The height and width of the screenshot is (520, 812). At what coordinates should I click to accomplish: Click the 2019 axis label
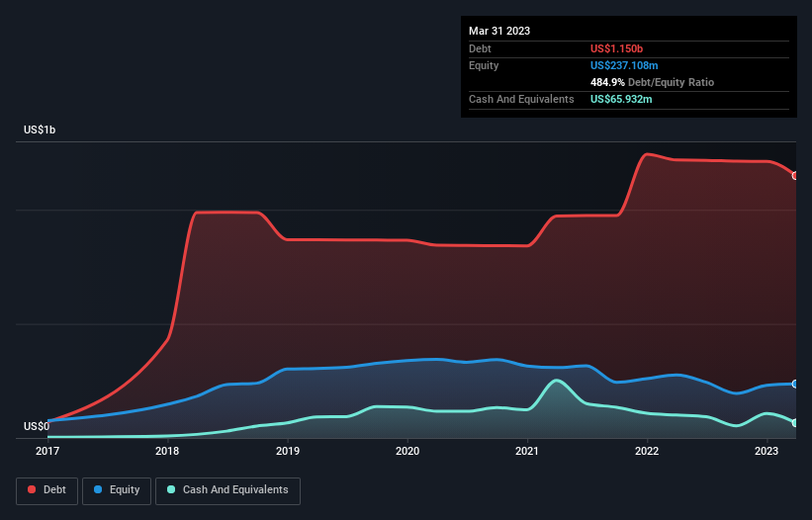pyautogui.click(x=288, y=451)
